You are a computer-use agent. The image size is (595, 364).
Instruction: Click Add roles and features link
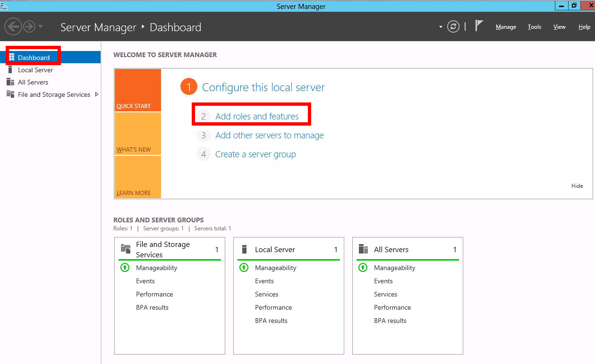click(257, 116)
